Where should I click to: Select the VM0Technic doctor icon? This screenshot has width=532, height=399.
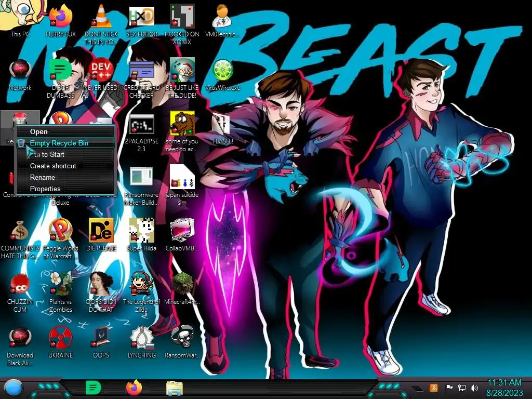tap(222, 20)
